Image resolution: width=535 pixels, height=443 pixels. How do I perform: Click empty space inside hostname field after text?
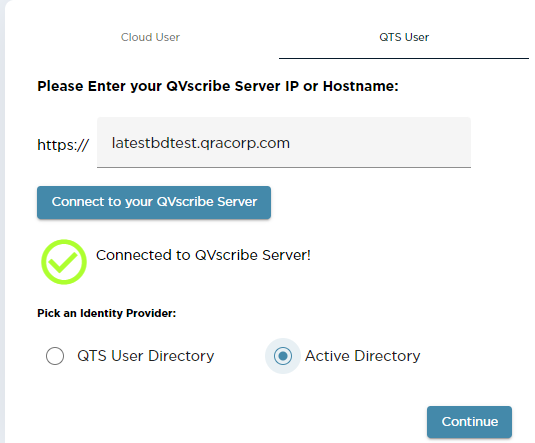[379, 143]
